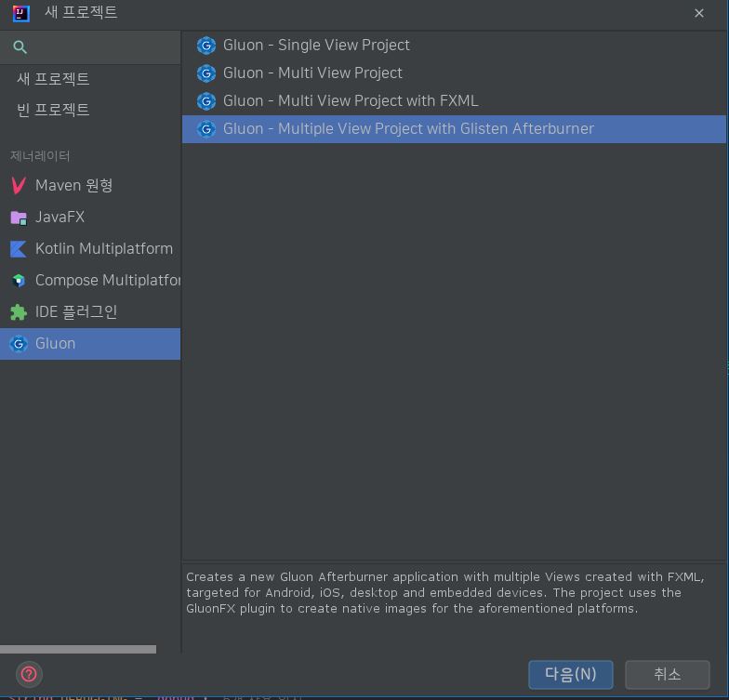Viewport: 729px width, 700px height.
Task: Click the Gluon sidebar icon
Action: [19, 344]
